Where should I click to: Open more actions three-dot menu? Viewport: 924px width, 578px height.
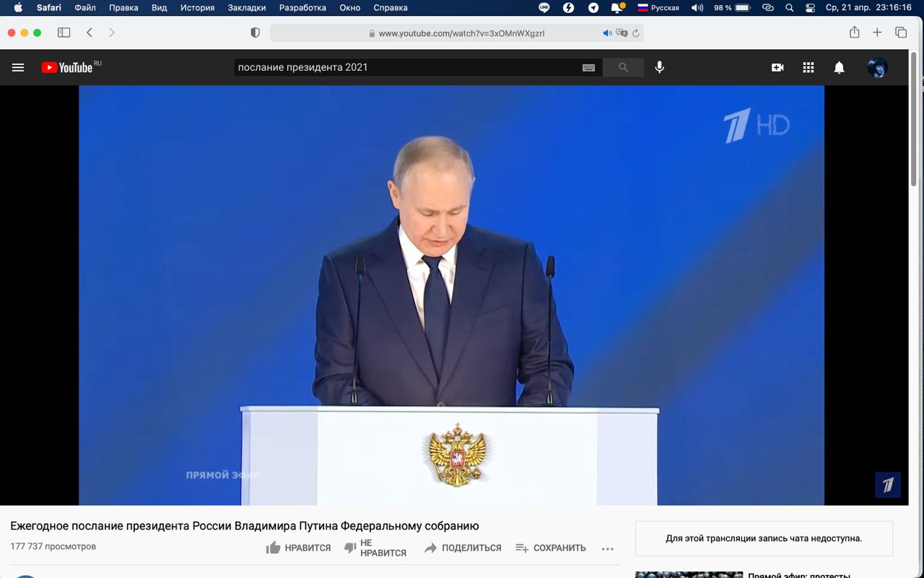608,548
